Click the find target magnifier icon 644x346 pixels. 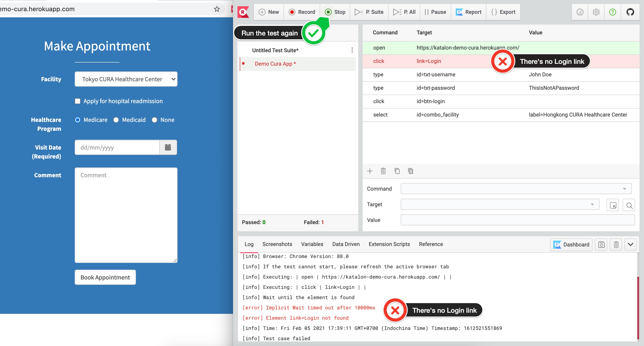point(629,205)
